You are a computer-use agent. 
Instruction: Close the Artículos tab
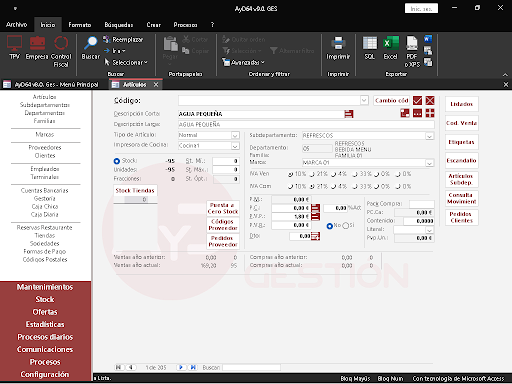(156, 85)
